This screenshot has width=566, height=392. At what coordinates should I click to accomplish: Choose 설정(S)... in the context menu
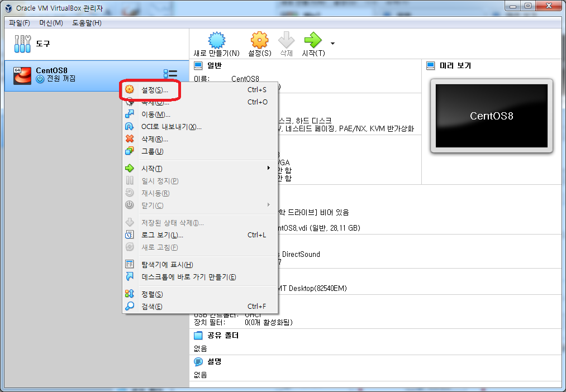click(200, 90)
